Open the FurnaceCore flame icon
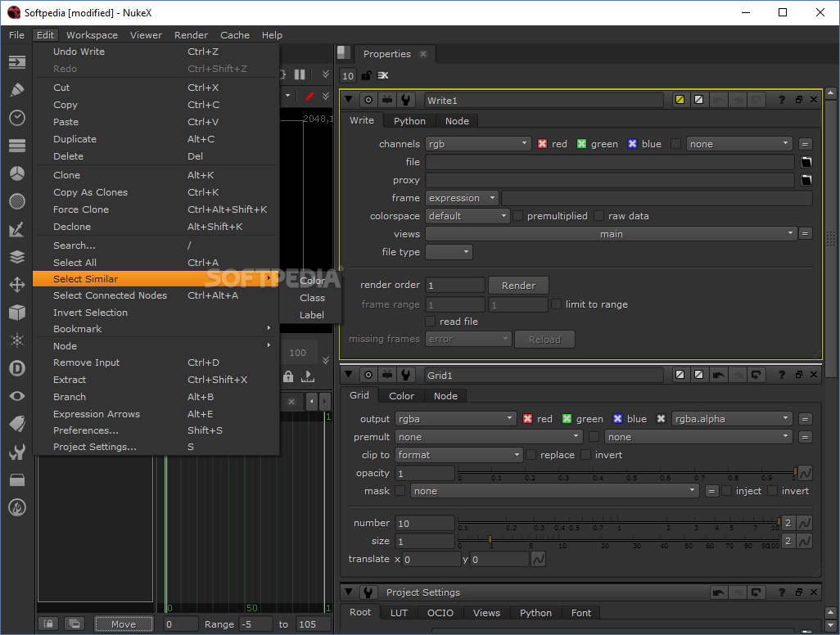Image resolution: width=840 pixels, height=635 pixels. tap(17, 507)
